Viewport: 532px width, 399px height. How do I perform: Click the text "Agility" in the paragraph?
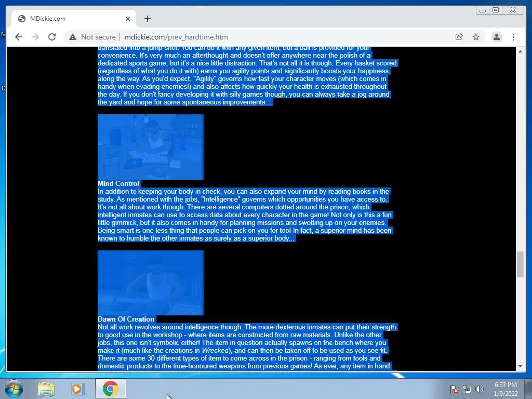[x=205, y=79]
